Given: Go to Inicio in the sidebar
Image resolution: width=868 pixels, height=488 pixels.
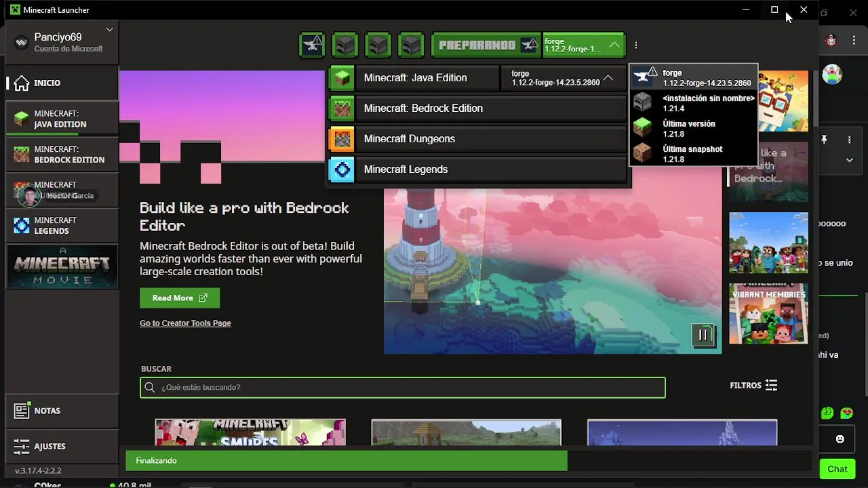Looking at the screenshot, I should click(x=62, y=83).
